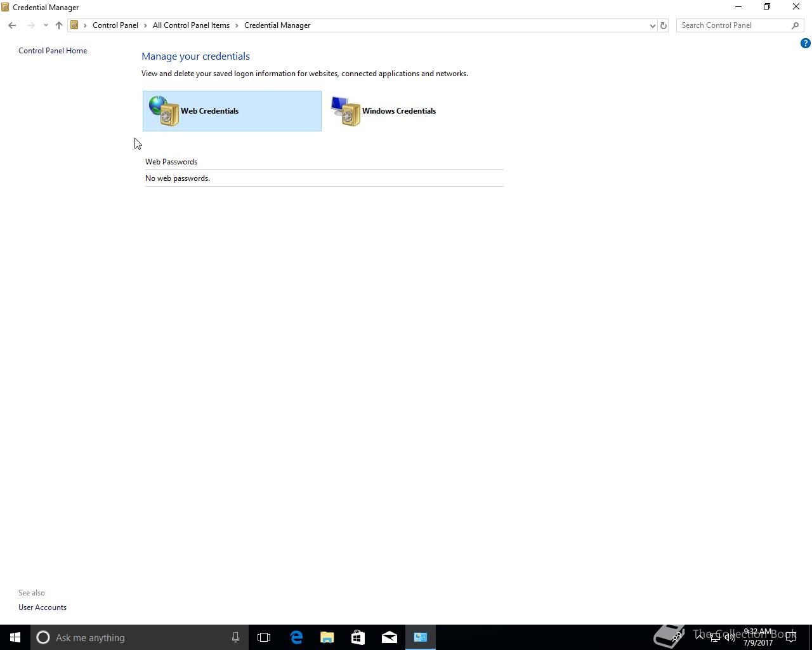Screen dimensions: 812x650
Task: Click Ask me anything search box
Action: [138, 637]
